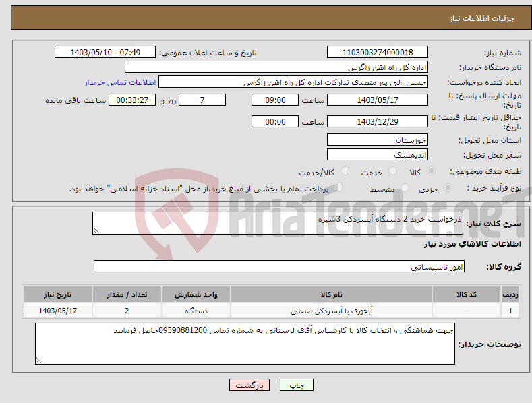
Task: Click the request creator name field
Action: tap(293, 82)
